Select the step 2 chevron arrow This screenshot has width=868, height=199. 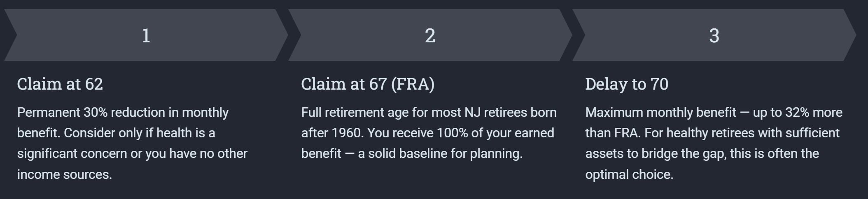[x=430, y=35]
